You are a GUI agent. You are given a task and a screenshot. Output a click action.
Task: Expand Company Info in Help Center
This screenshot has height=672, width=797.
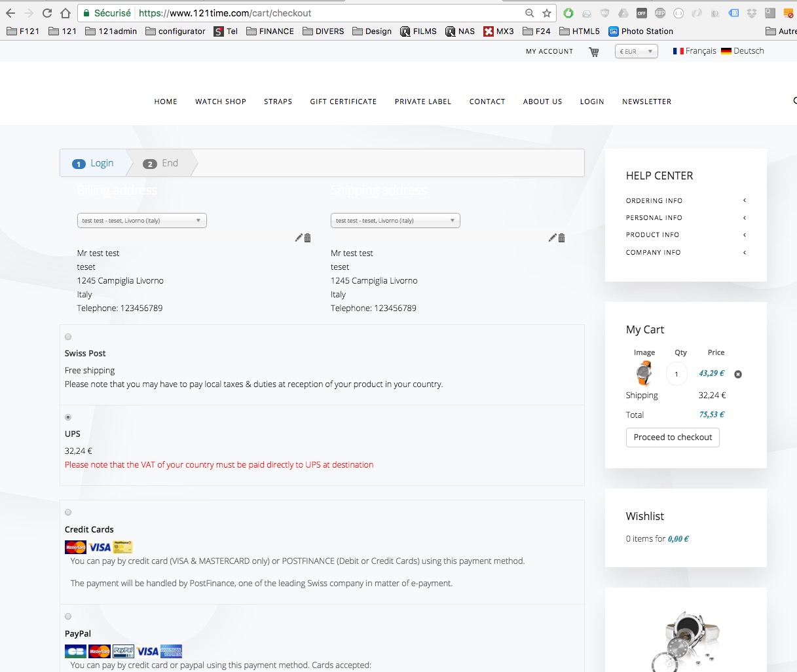(686, 252)
